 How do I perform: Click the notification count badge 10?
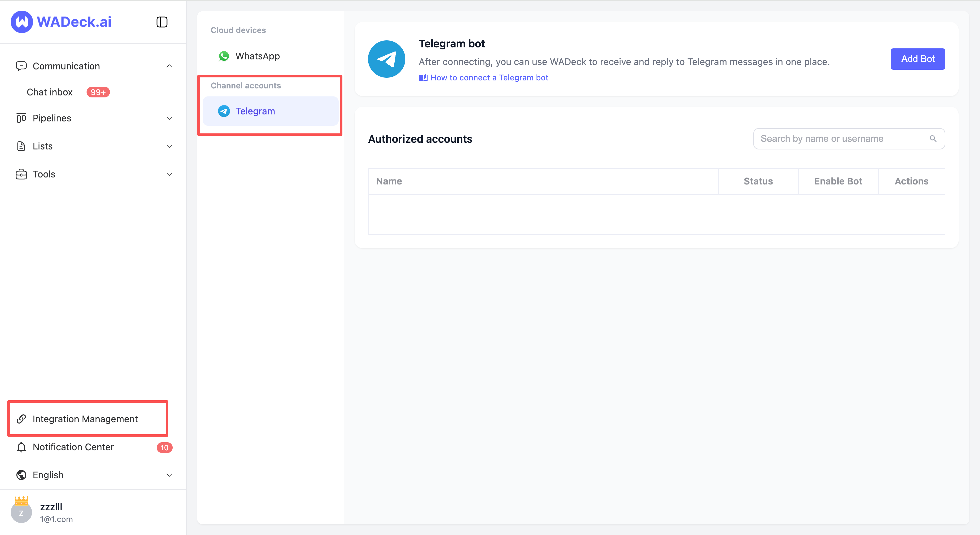pyautogui.click(x=164, y=447)
